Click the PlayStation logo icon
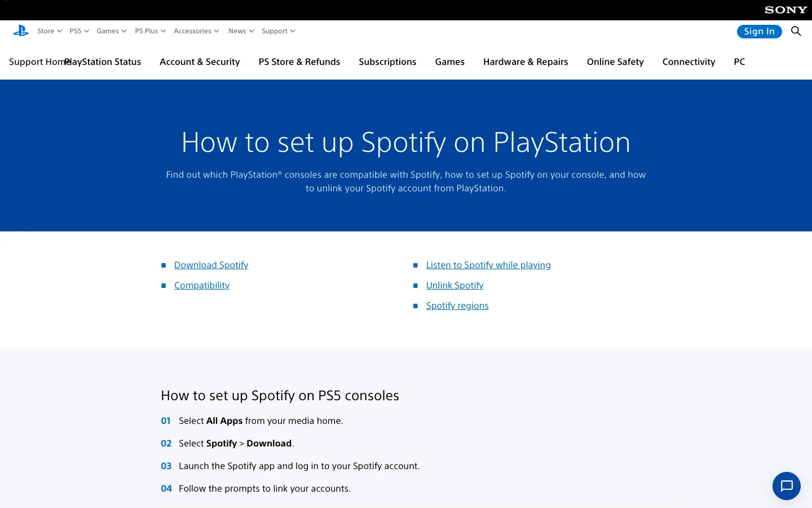This screenshot has height=508, width=812. point(21,31)
